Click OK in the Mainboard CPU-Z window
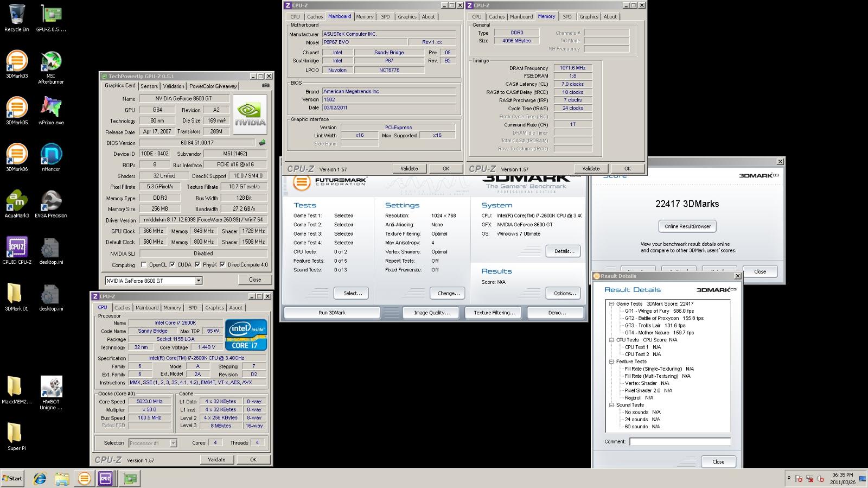The width and height of the screenshot is (868, 488). (x=446, y=168)
